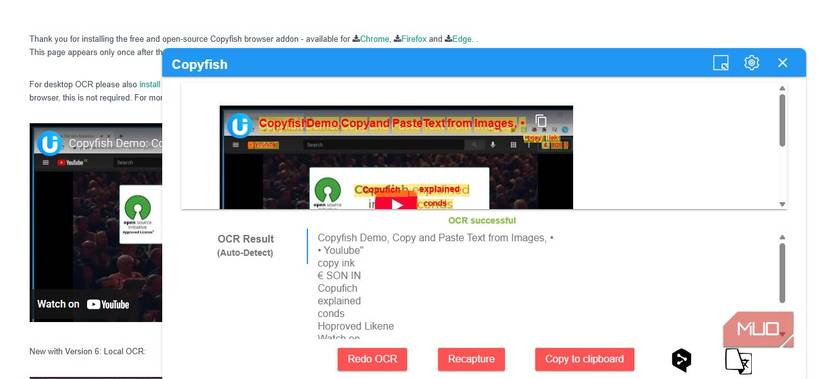Click scroll up arrow of OCR result
This screenshot has width=825, height=379.
[782, 237]
